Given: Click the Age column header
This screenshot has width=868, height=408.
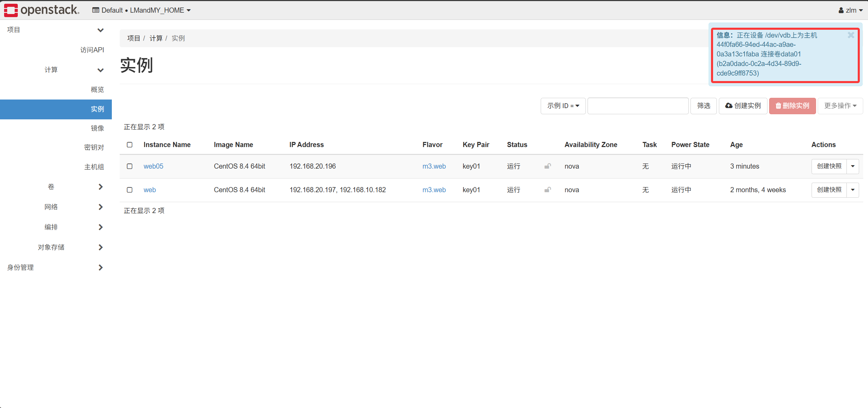Looking at the screenshot, I should (x=736, y=145).
